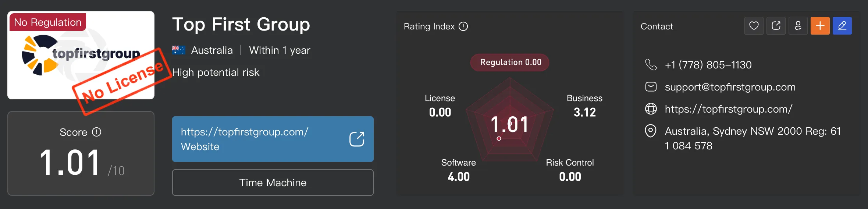
Task: Click the Top First Group title
Action: pyautogui.click(x=241, y=25)
